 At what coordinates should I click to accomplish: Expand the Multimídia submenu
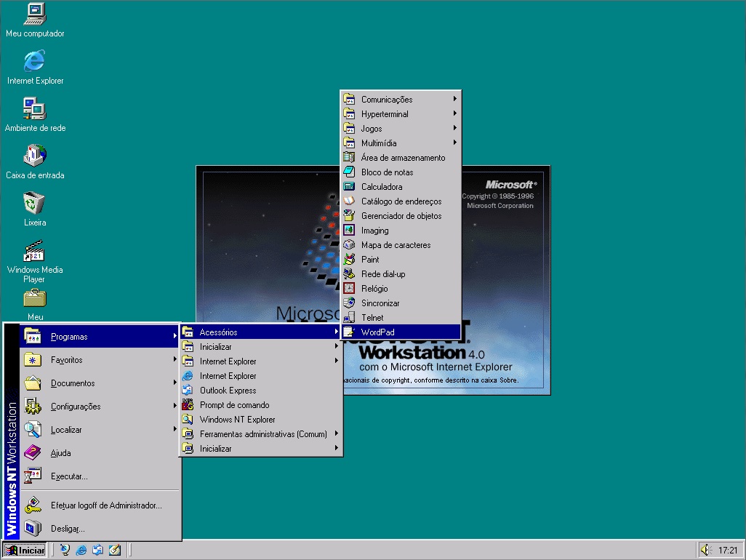[x=380, y=143]
